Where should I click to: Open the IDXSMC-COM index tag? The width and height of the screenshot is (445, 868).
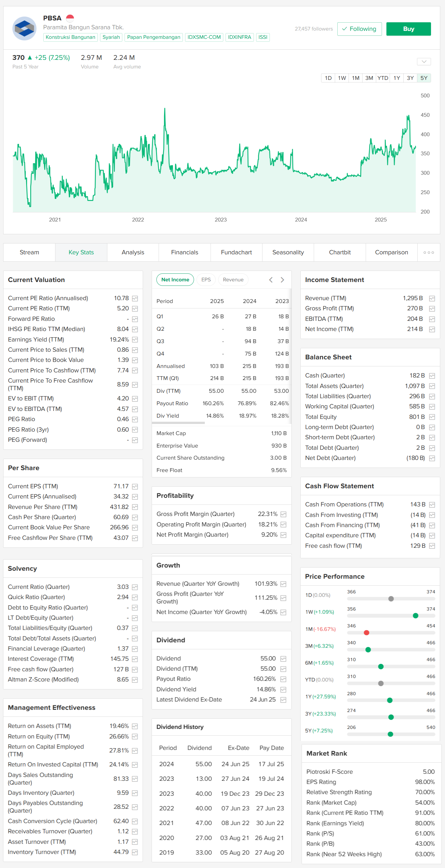coord(204,37)
